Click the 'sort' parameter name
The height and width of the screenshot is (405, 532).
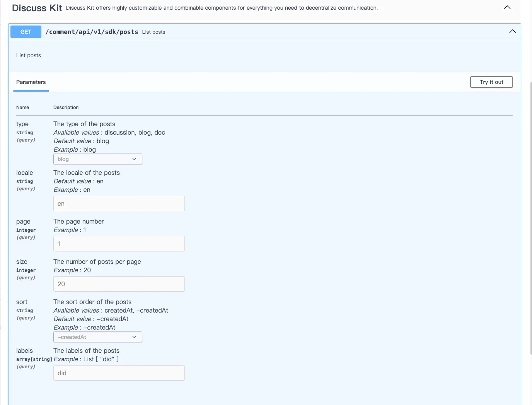point(22,302)
